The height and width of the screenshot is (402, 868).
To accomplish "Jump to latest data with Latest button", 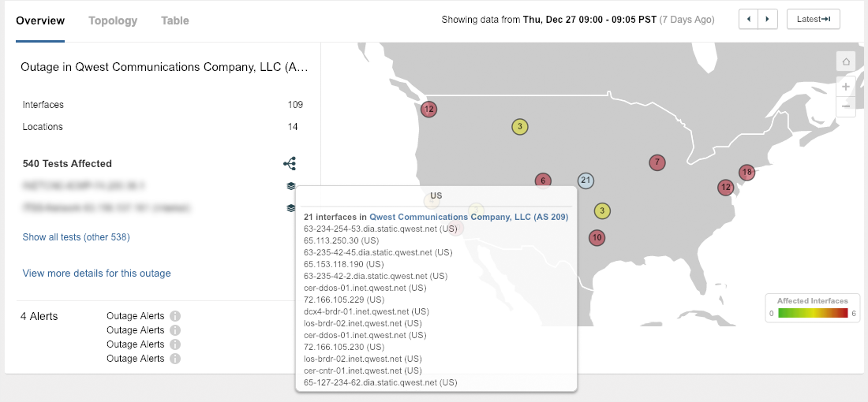I will click(x=813, y=20).
